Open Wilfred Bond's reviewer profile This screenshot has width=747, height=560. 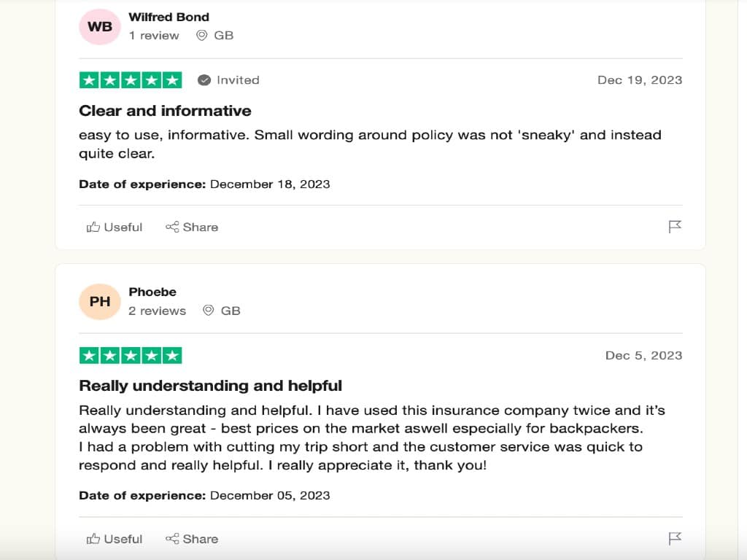pos(169,17)
